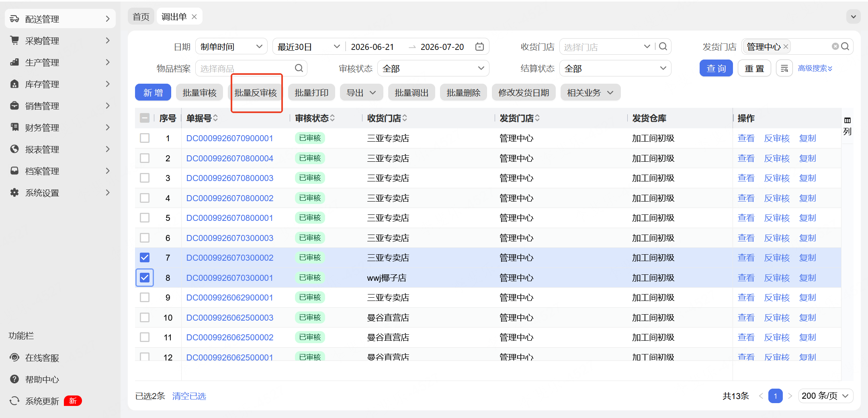Check the row 1 checkbox DC0009926070900001

tap(145, 138)
